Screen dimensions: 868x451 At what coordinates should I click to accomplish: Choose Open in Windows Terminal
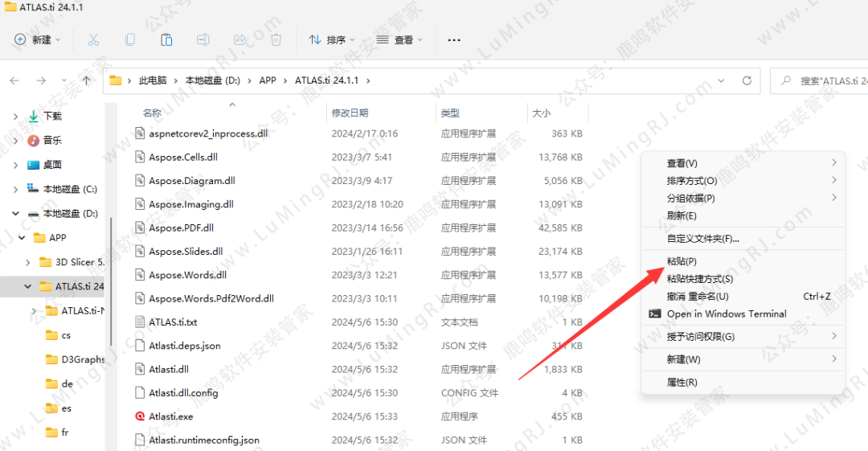[743, 314]
